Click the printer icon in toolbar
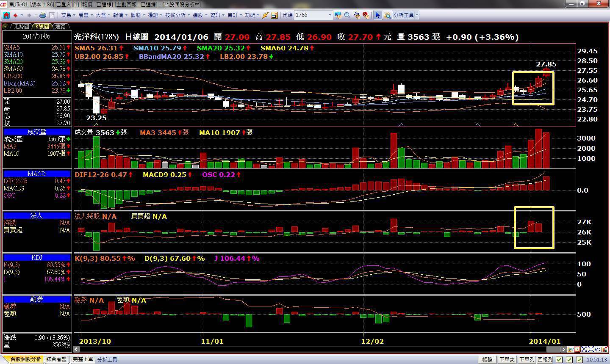 (42, 15)
